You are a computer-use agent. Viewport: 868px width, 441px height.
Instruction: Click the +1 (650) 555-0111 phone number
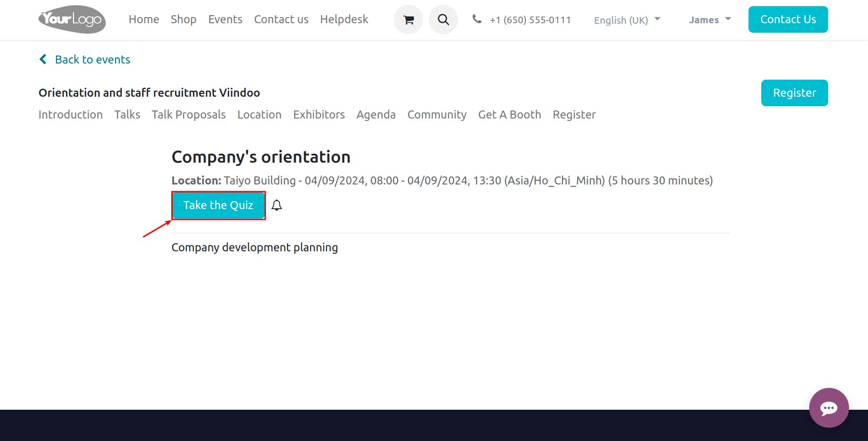tap(530, 20)
